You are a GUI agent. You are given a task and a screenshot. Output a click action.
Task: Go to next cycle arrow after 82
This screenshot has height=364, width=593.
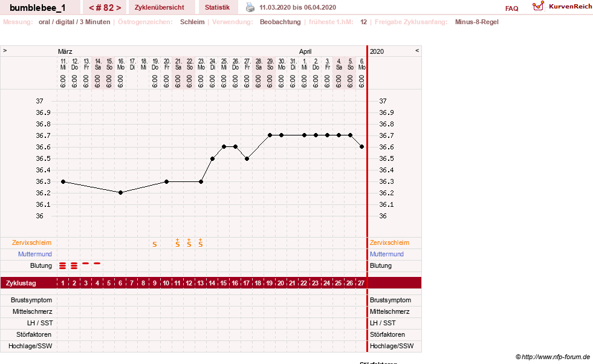[118, 8]
